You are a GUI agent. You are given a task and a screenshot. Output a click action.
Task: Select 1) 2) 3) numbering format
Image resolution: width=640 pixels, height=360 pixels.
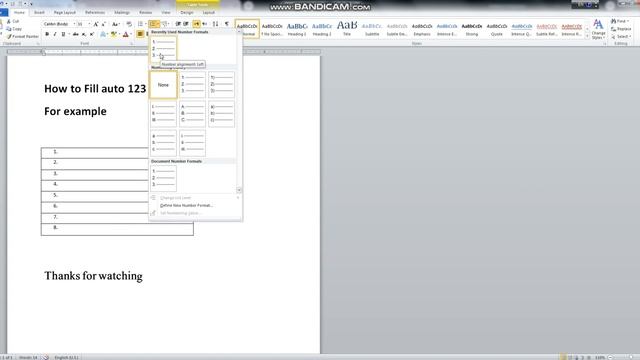pos(221,85)
